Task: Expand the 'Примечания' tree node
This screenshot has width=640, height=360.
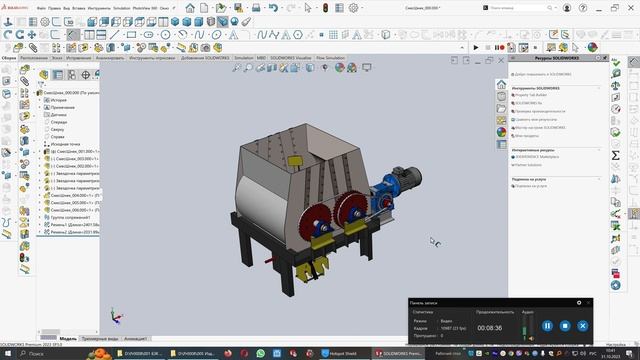Action: point(40,107)
